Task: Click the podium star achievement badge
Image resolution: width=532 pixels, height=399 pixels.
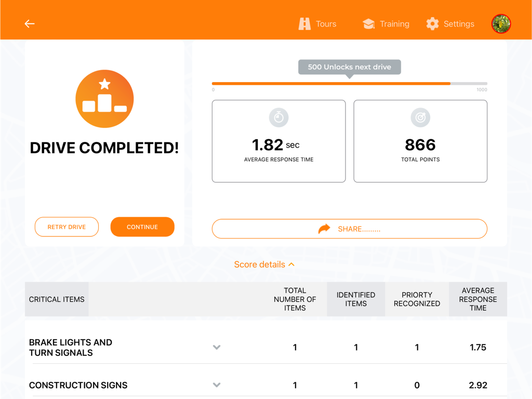Action: 104,99
